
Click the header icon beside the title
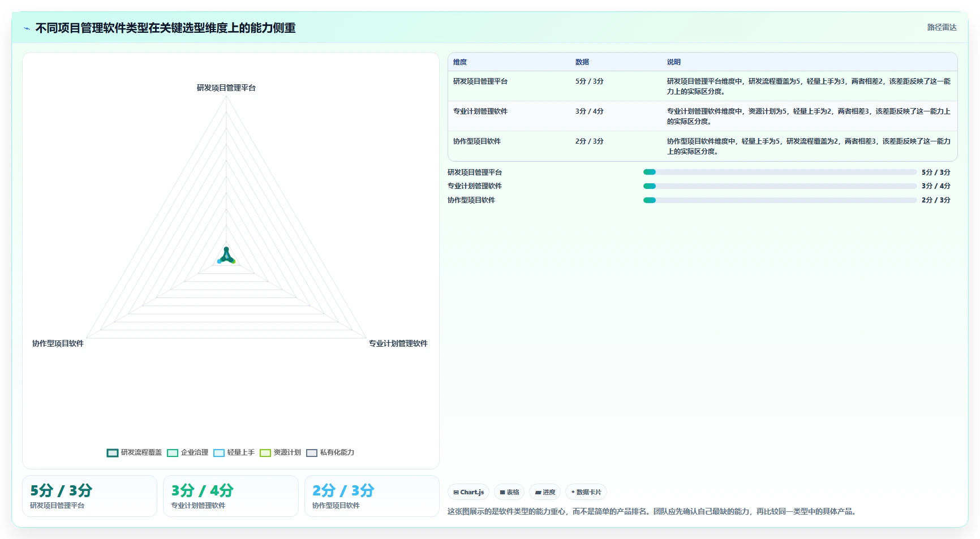27,28
